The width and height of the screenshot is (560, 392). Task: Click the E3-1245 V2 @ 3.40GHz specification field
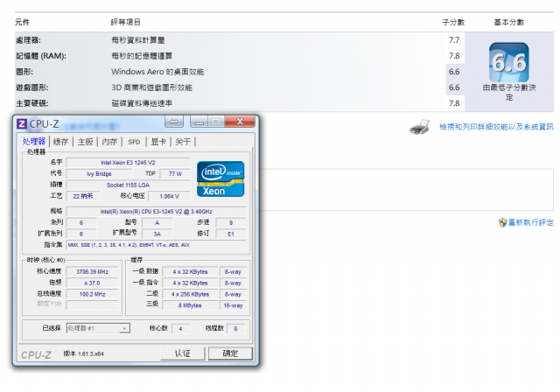click(x=157, y=212)
